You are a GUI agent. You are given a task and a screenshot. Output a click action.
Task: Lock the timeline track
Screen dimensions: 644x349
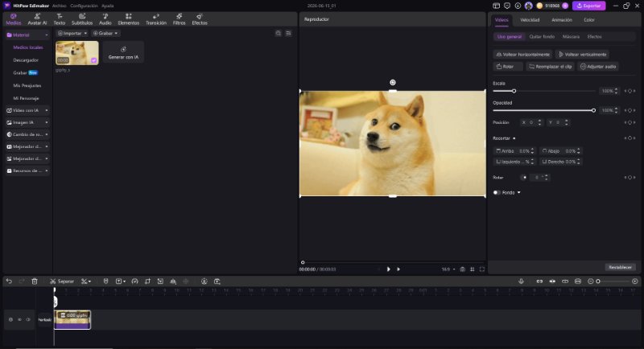coord(10,319)
